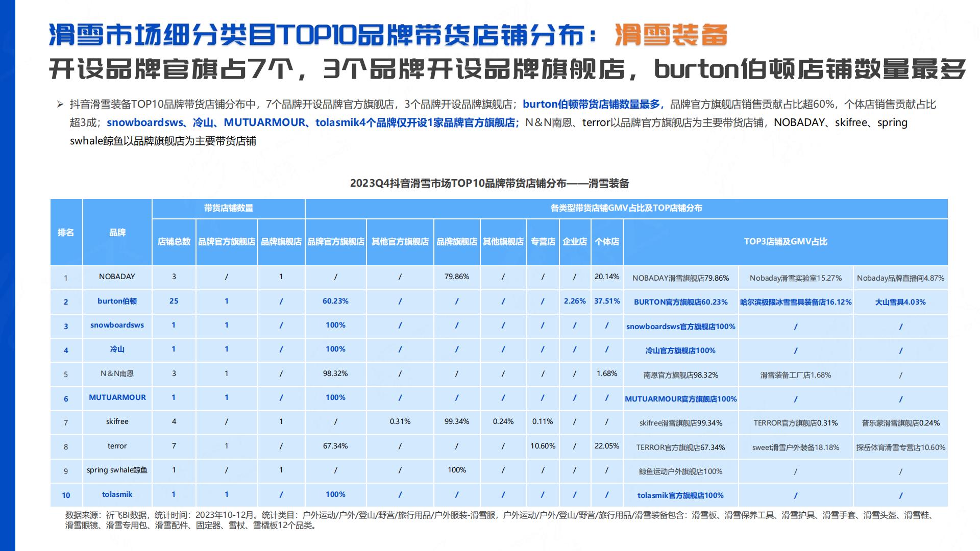Screen dimensions: 980x551
Task: Click the spring swhale鲸鱼 brand cell
Action: click(x=117, y=470)
